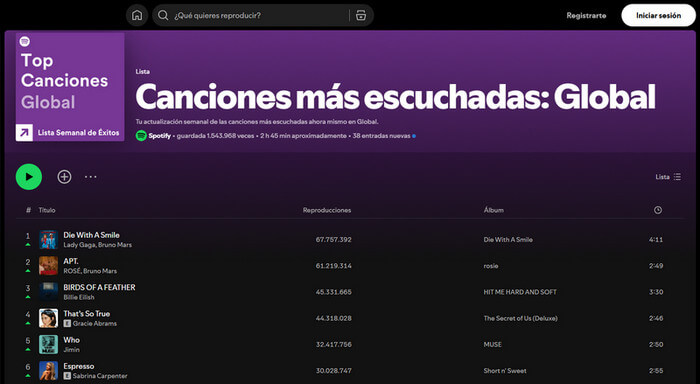Open artist Billie Eilish
Viewport: 700px width, 384px height.
[79, 297]
